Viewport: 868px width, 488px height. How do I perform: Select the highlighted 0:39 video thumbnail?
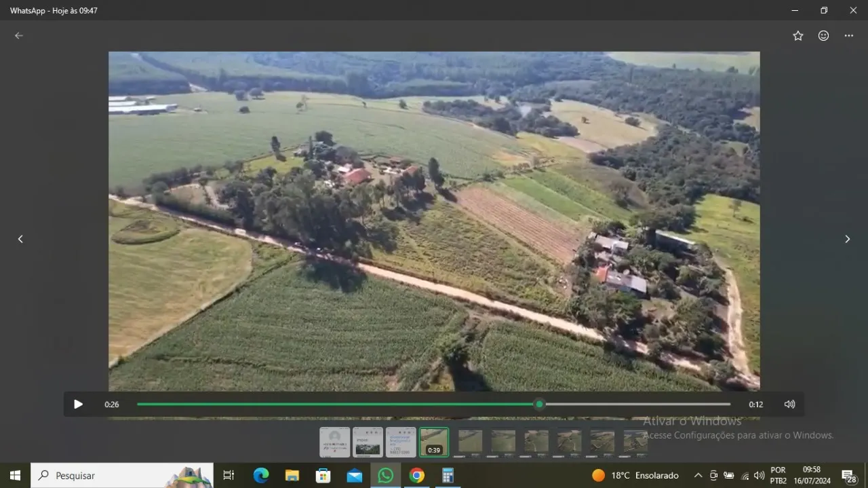coord(434,442)
